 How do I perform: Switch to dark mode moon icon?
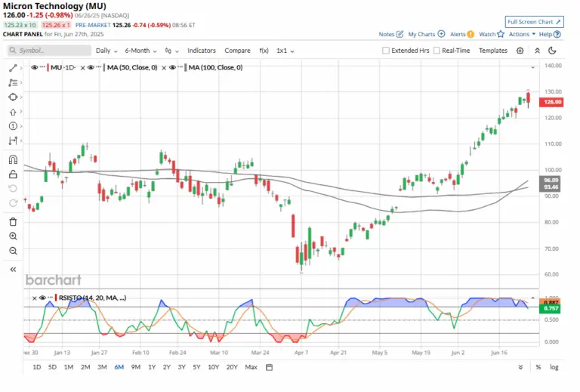[552, 51]
